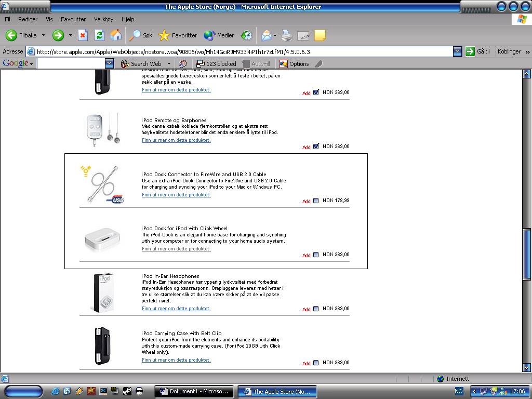Open browsing history
Image resolution: width=532 pixels, height=399 pixels.
[247, 35]
